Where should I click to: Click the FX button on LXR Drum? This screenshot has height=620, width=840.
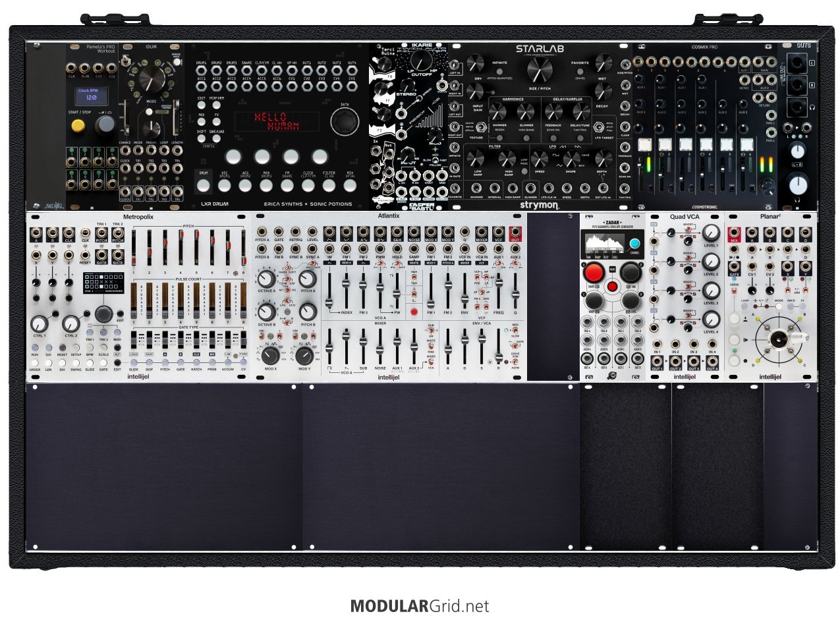pyautogui.click(x=215, y=122)
